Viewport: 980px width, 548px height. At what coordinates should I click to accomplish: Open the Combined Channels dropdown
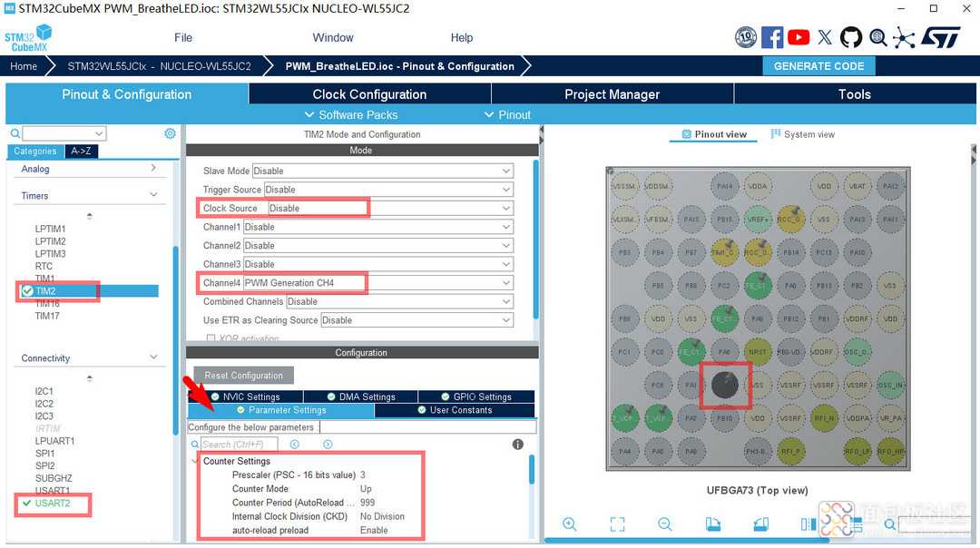coord(400,302)
